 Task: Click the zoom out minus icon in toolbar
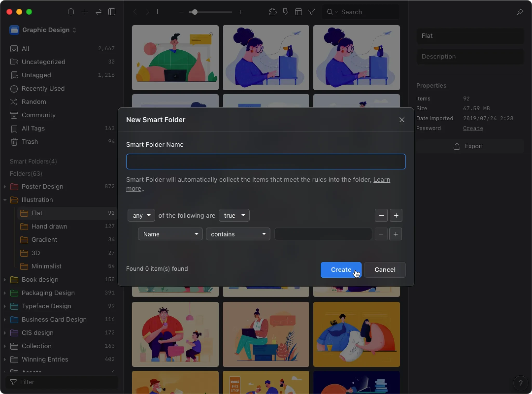point(181,12)
